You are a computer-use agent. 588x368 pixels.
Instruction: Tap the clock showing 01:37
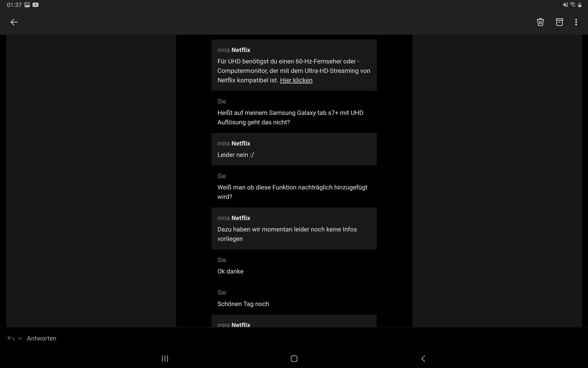(14, 5)
